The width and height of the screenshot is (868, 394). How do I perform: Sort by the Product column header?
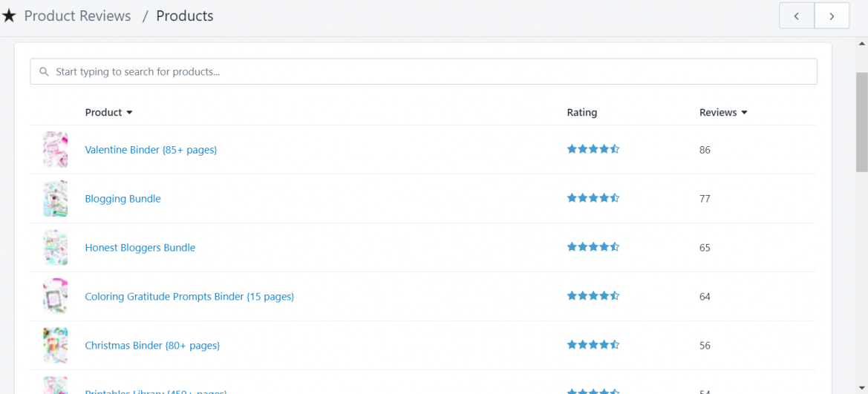coord(108,112)
